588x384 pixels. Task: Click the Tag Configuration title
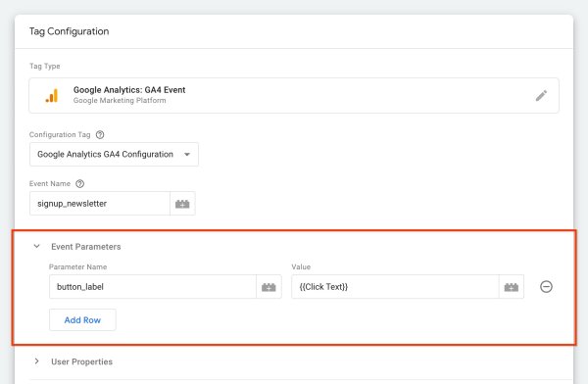pyautogui.click(x=69, y=31)
